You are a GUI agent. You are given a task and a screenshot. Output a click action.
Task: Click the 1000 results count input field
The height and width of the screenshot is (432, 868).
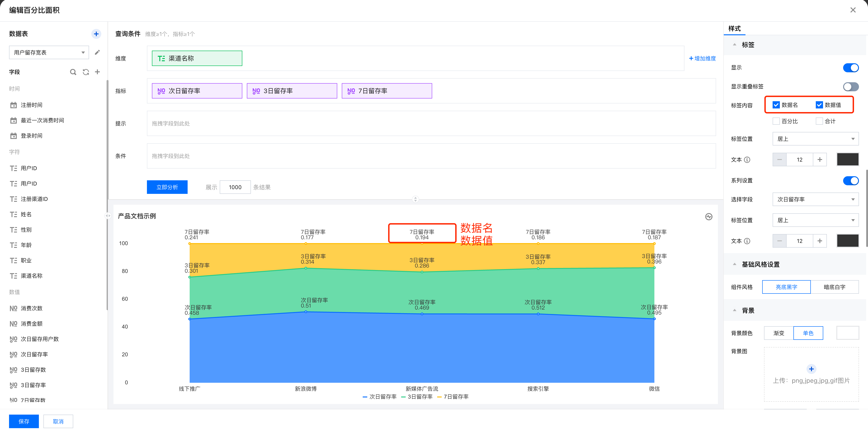coord(235,187)
